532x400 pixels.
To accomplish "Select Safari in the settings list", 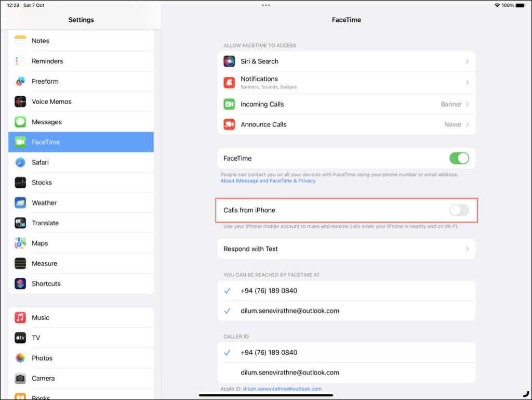I will (81, 162).
